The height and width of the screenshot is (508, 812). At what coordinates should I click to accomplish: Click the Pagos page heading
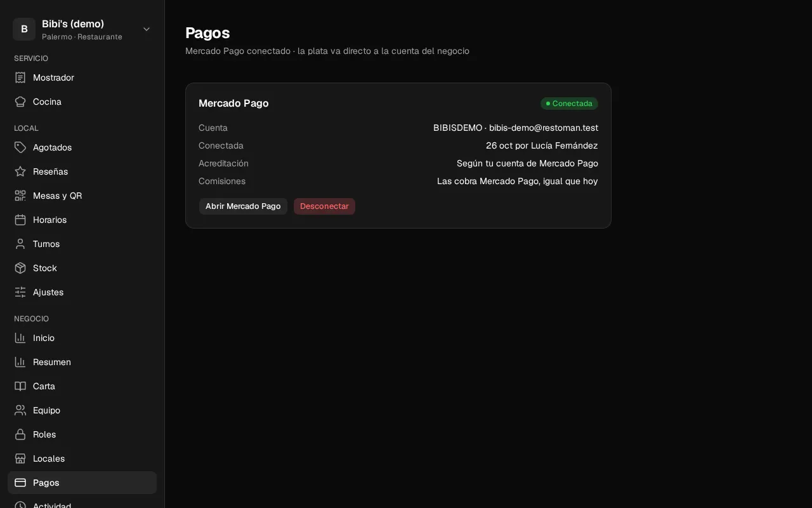pos(207,33)
